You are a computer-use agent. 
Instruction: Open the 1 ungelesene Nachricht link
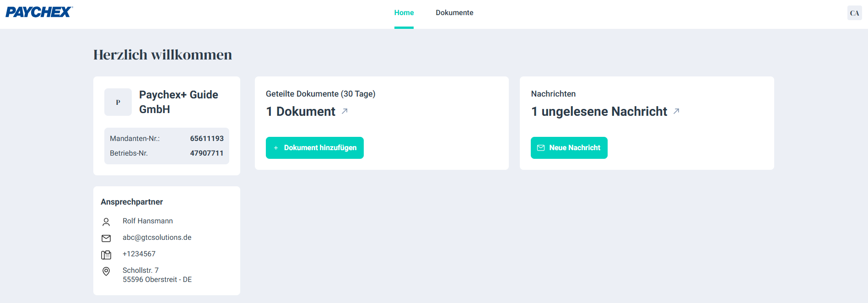click(599, 111)
